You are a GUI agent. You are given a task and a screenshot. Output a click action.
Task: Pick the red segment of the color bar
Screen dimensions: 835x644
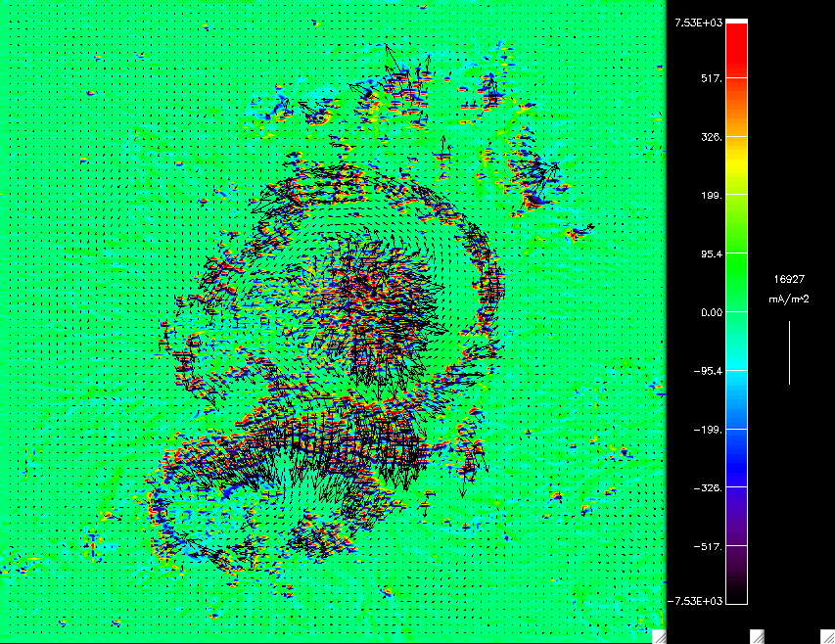[736, 51]
